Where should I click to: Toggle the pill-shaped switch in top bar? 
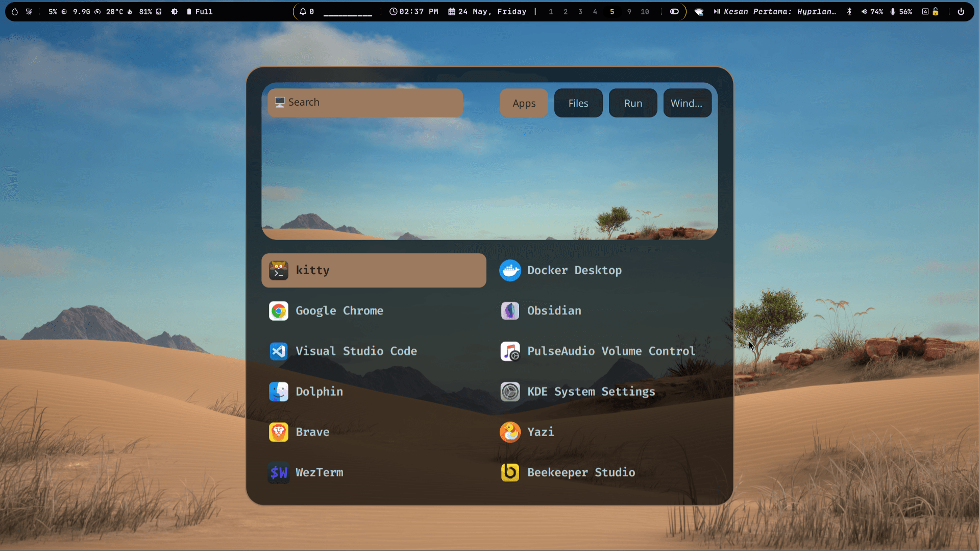click(x=674, y=11)
